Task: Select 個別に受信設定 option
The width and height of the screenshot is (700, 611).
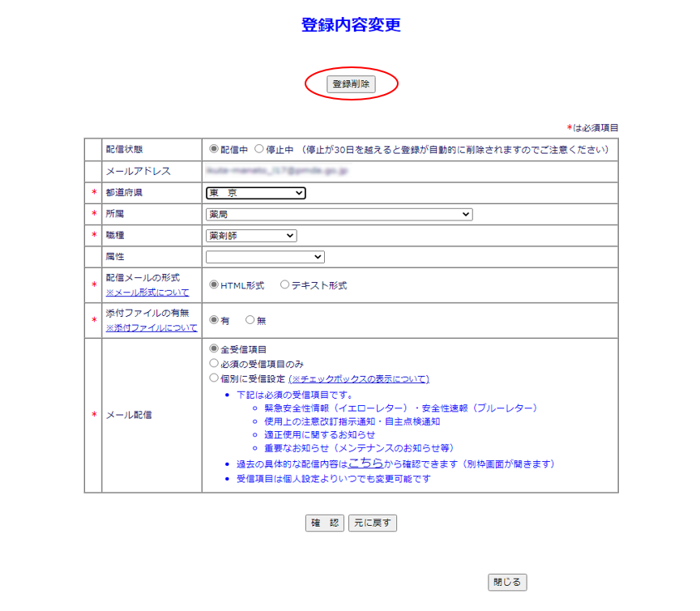Action: tap(214, 378)
